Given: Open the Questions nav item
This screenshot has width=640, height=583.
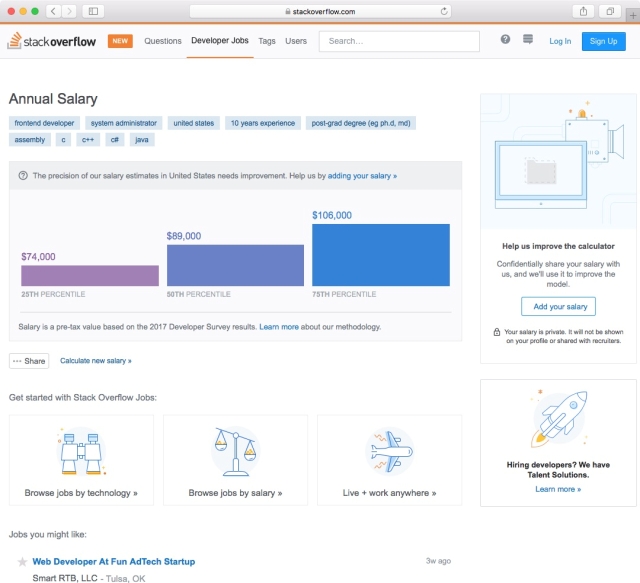Looking at the screenshot, I should [163, 41].
